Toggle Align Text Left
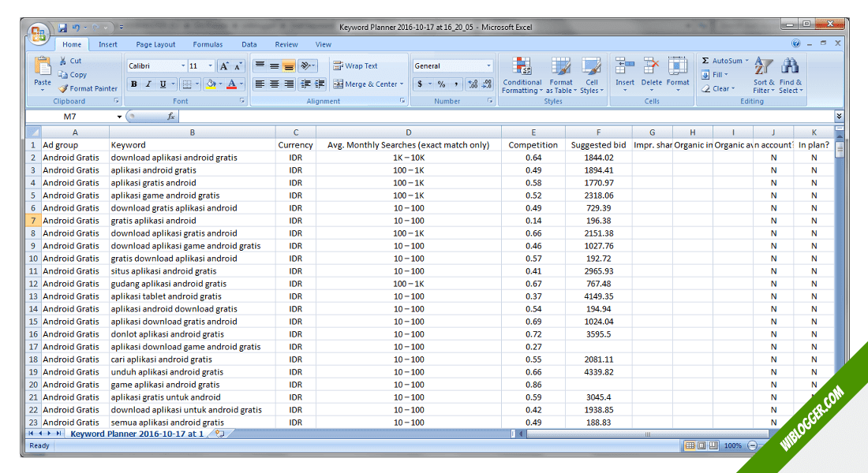The width and height of the screenshot is (868, 473). [260, 84]
